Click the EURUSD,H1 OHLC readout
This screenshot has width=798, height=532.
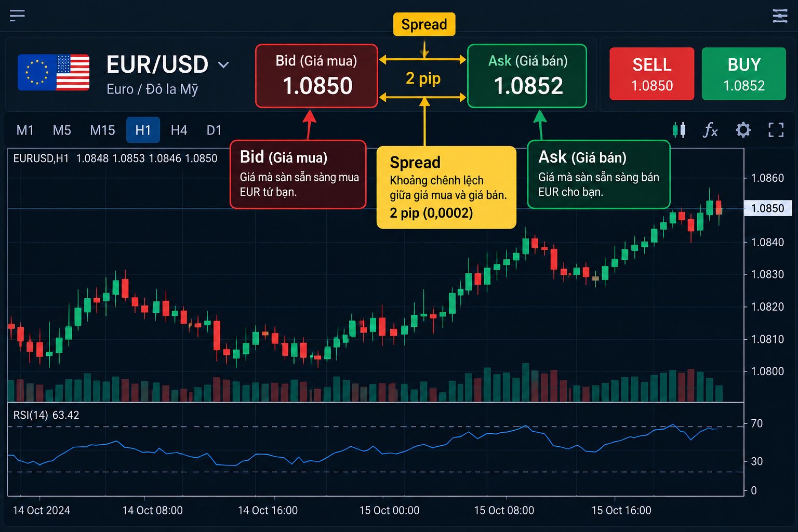coord(115,158)
